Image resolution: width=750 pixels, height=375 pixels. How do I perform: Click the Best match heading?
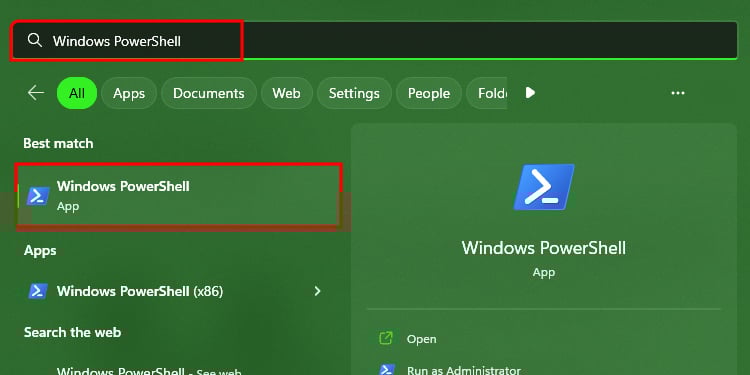pos(58,143)
